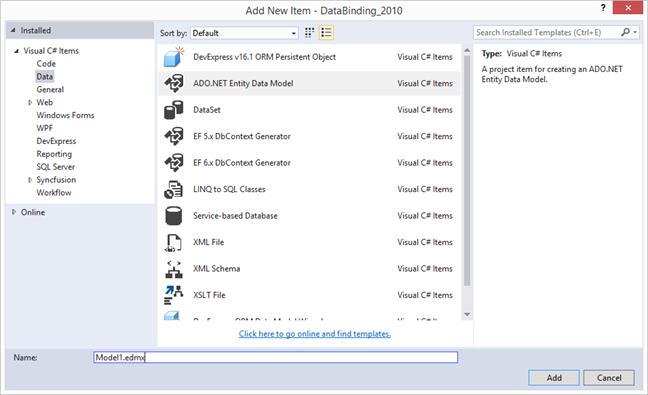The image size is (648, 395).
Task: Select the Code category
Action: click(x=46, y=64)
